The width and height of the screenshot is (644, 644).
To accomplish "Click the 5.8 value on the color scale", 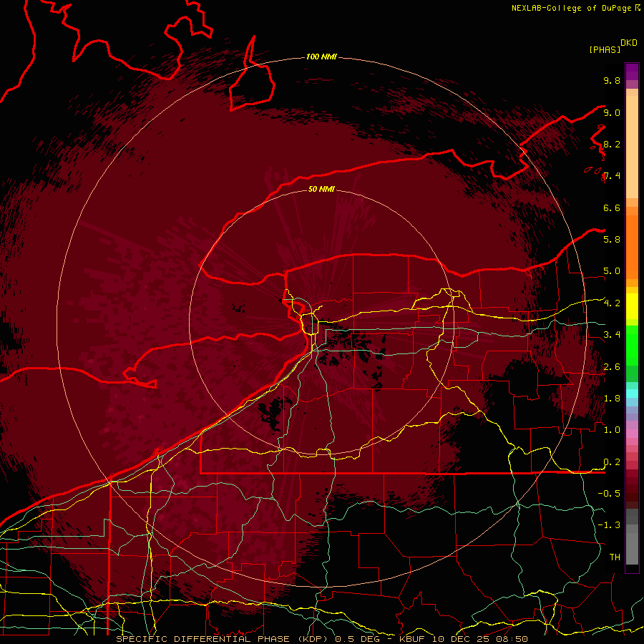I will click(612, 240).
